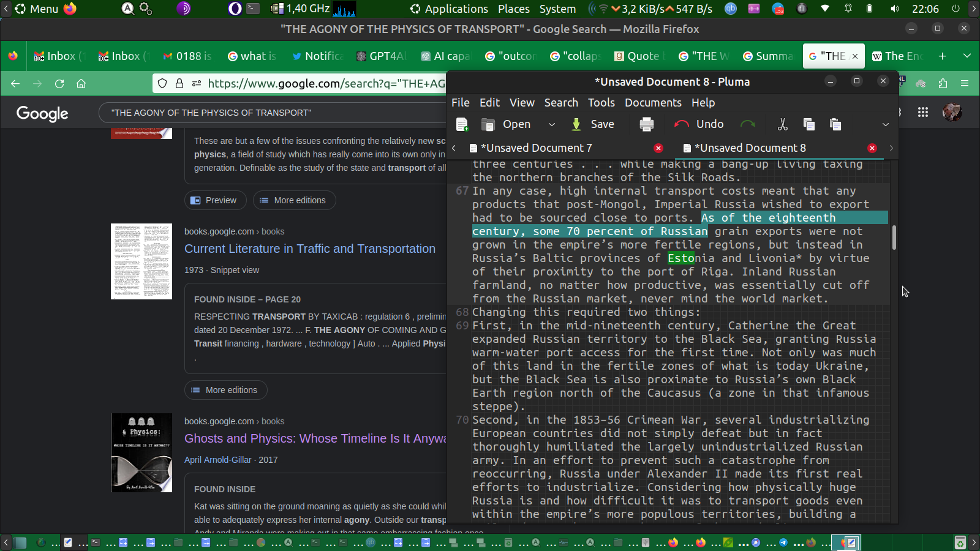Screen dimensions: 980x551
Task: Open the Documents menu in Pluma
Action: (652, 103)
